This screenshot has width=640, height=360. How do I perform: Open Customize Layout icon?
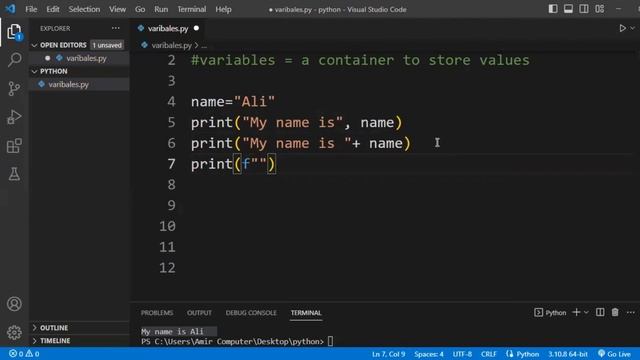point(600,9)
